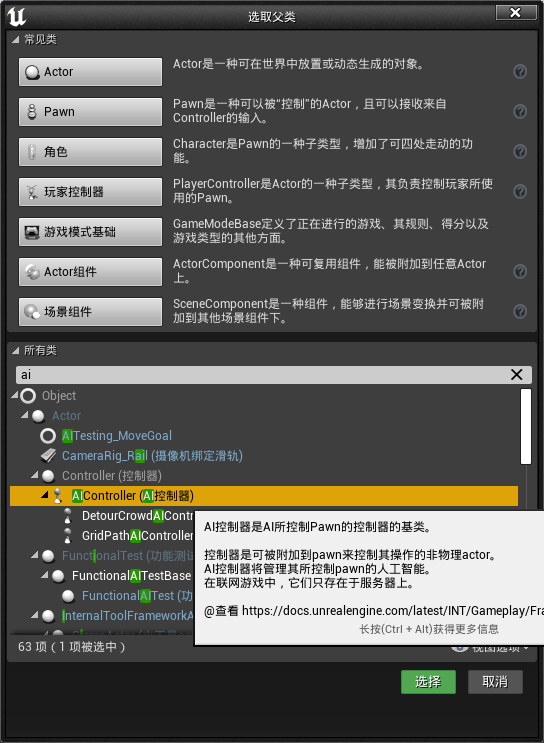Collapse the 所有类 section
This screenshot has height=743, width=544.
tap(16, 351)
